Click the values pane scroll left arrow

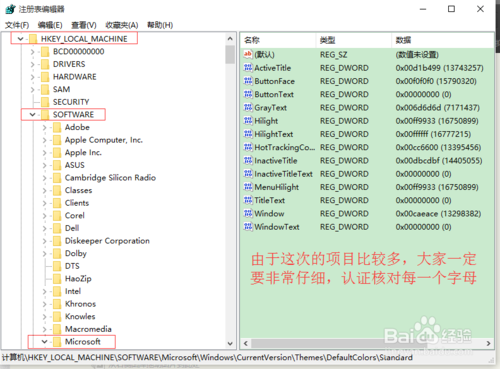coord(246,343)
